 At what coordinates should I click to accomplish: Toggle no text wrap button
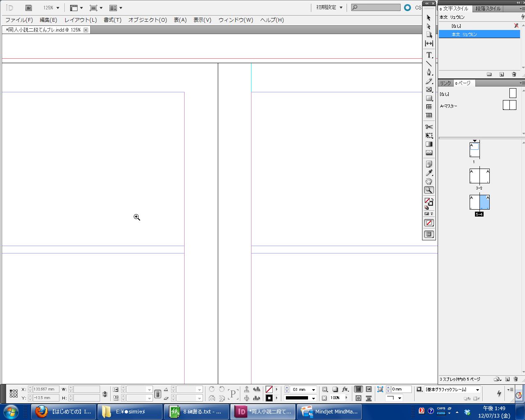pyautogui.click(x=358, y=389)
